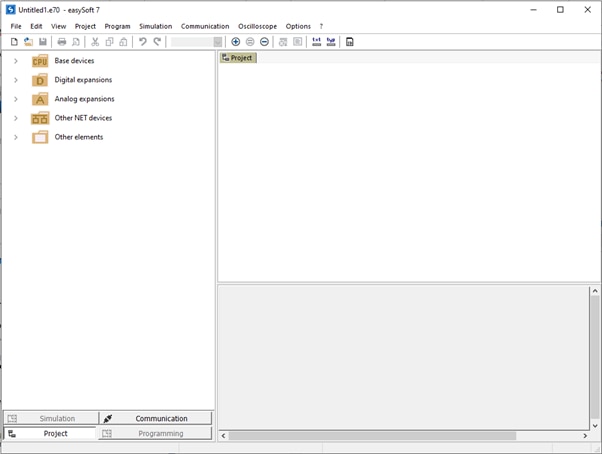Open the Communication menu
This screenshot has width=602, height=454.
click(x=205, y=26)
